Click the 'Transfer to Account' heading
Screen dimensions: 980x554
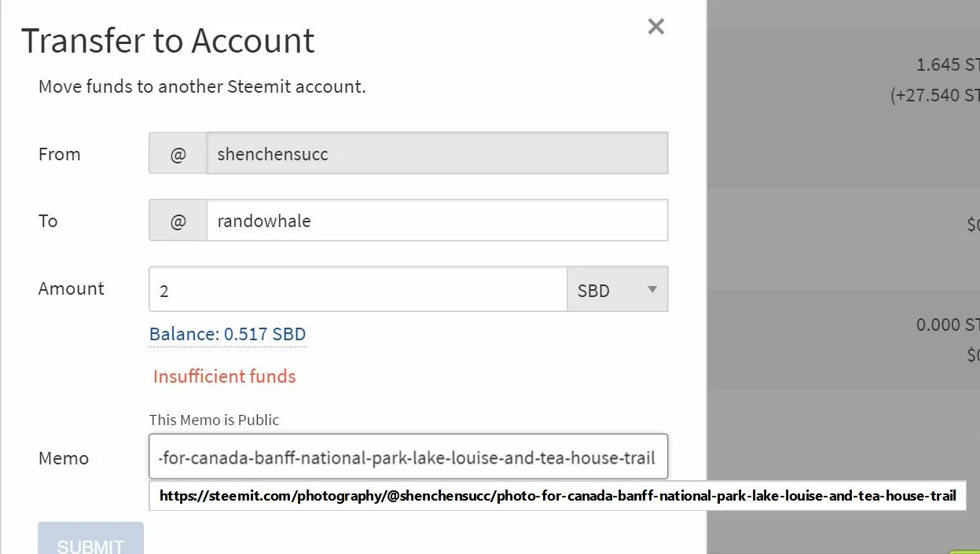(x=168, y=41)
